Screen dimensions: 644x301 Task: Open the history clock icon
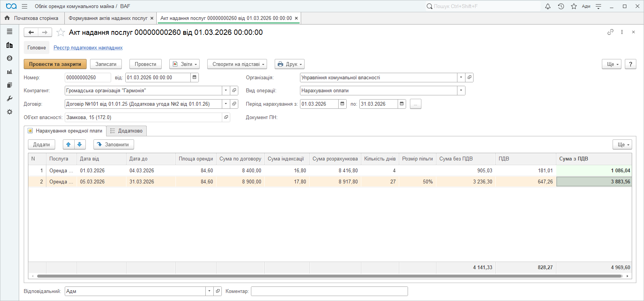tap(561, 6)
